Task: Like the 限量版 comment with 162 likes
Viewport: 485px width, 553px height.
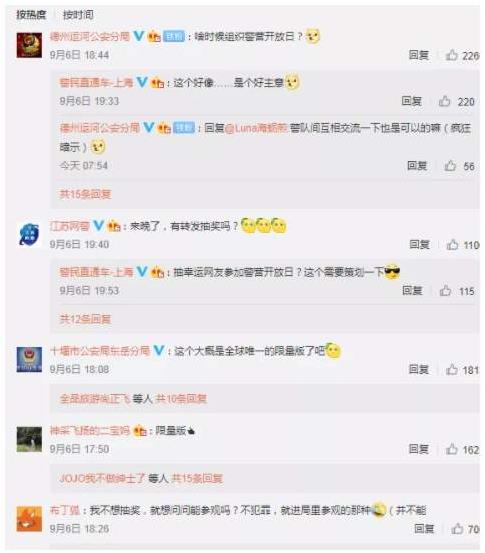Action: point(452,449)
